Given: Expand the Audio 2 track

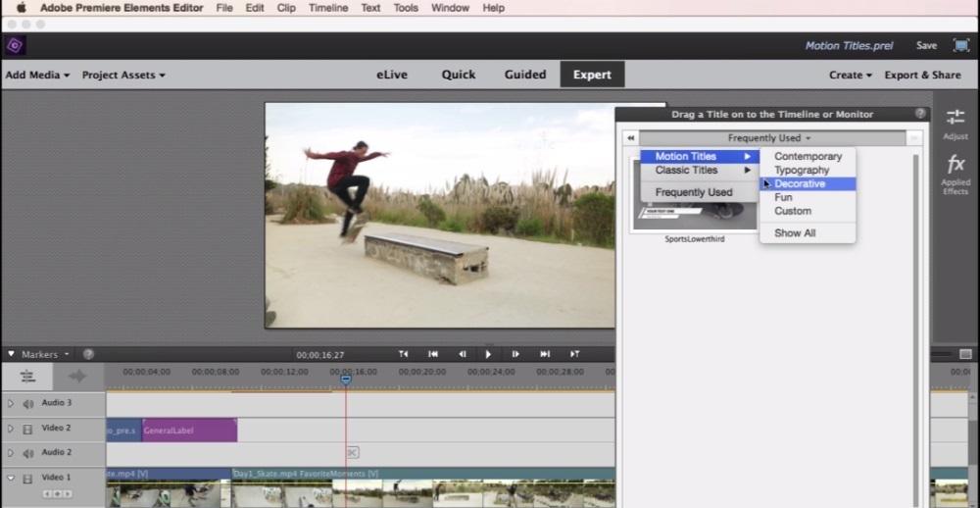Looking at the screenshot, I should point(10,453).
